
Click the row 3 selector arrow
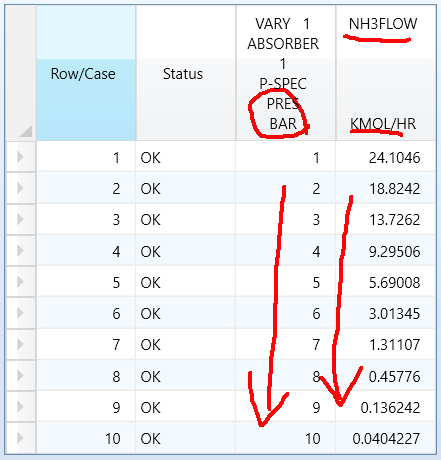[x=20, y=219]
